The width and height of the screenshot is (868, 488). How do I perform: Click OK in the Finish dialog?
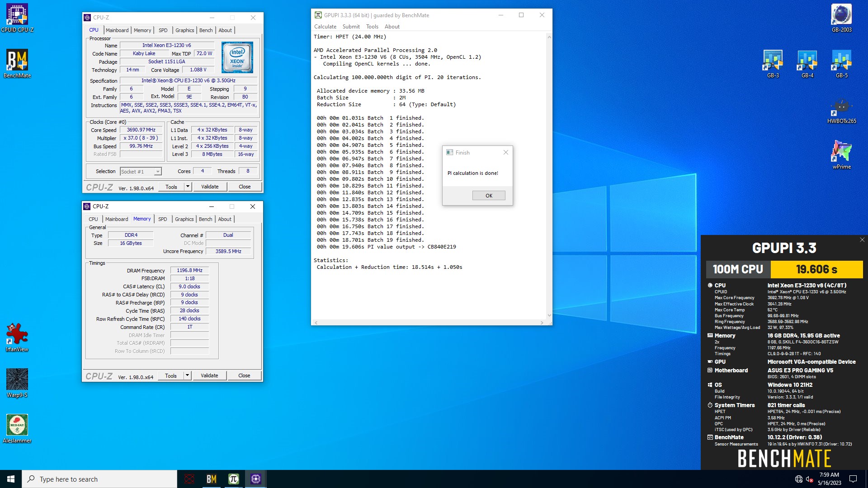[x=489, y=196]
